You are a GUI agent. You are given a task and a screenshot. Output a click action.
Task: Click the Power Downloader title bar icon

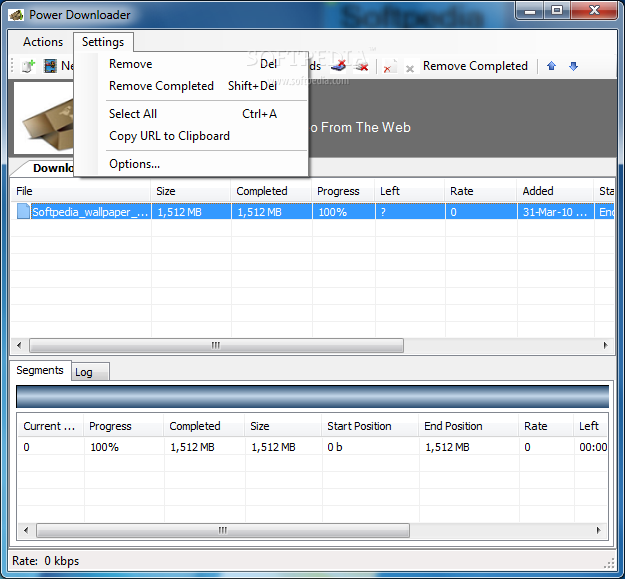point(16,15)
